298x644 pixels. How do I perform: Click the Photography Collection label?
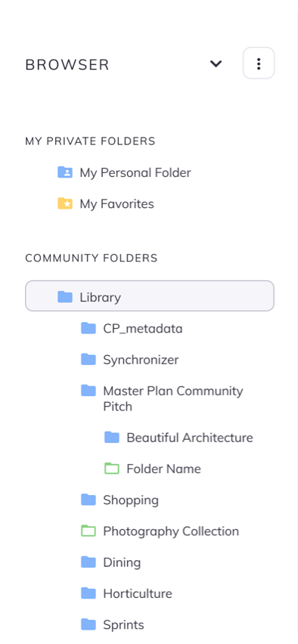[x=171, y=531]
